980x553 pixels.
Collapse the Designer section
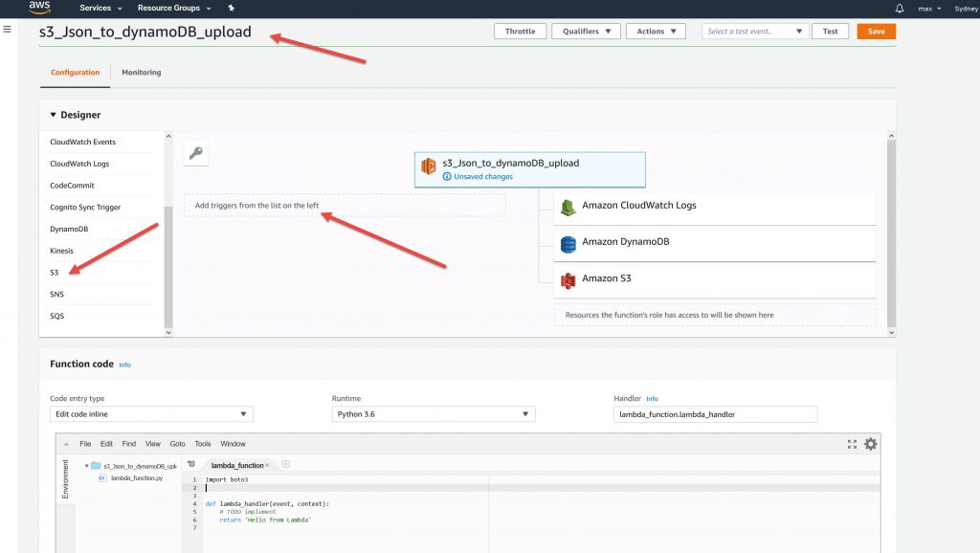click(x=54, y=115)
